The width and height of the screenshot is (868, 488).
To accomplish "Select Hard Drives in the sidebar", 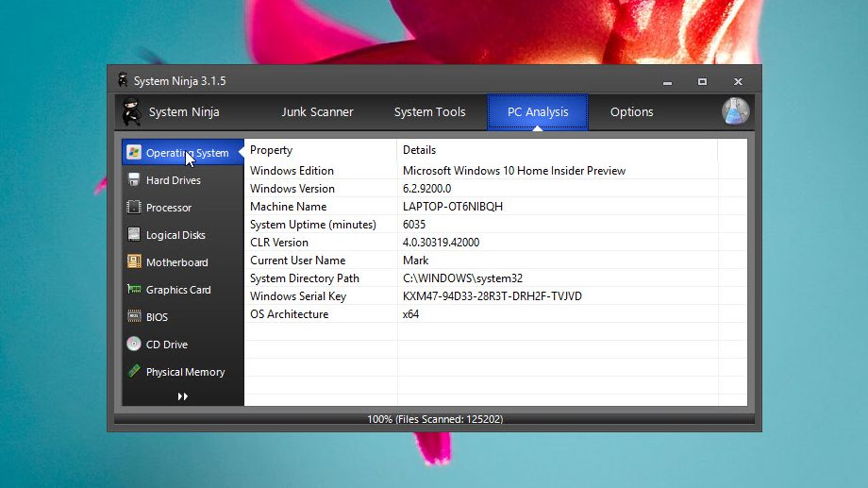I will pyautogui.click(x=183, y=180).
